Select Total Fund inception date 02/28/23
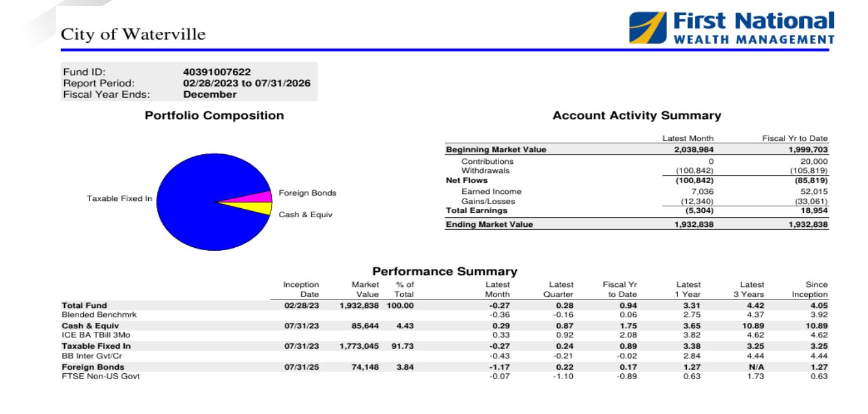This screenshot has width=868, height=414. click(302, 305)
